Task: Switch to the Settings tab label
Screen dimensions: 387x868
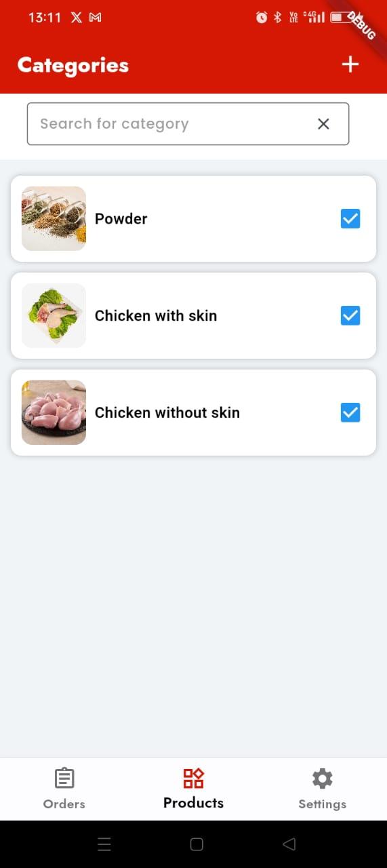Action: 322,804
